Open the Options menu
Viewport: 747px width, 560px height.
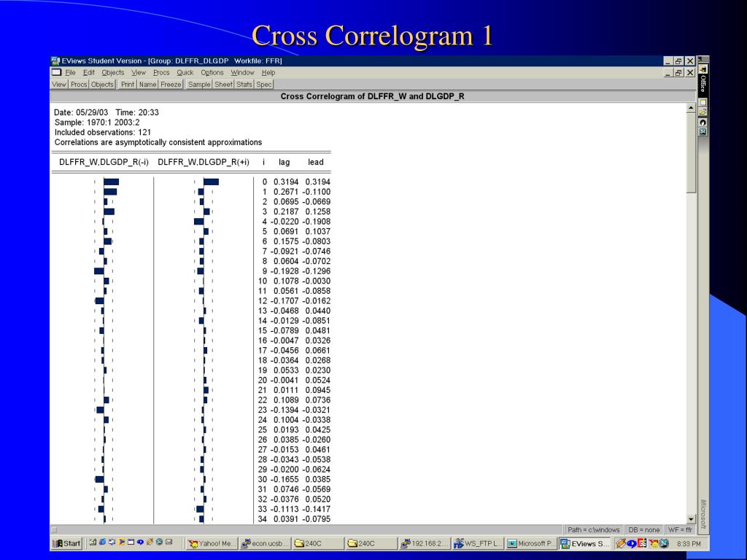tap(212, 72)
